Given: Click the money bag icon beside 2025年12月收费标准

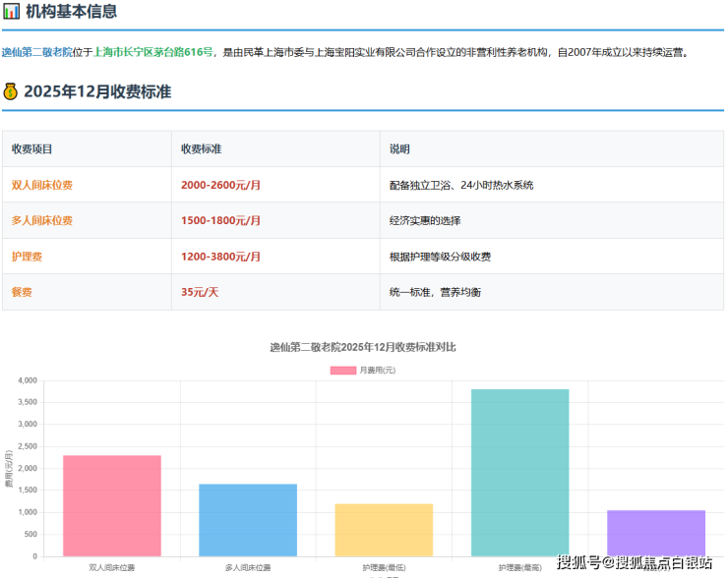Looking at the screenshot, I should click(x=11, y=91).
